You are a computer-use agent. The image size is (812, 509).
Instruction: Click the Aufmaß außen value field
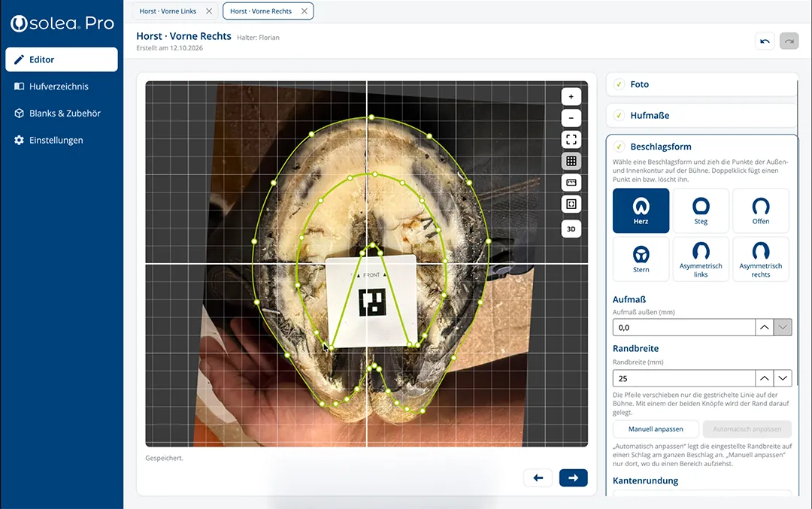pyautogui.click(x=683, y=327)
